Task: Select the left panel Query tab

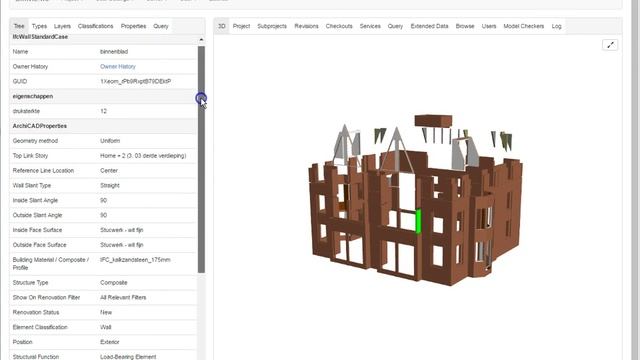Action: click(x=161, y=26)
